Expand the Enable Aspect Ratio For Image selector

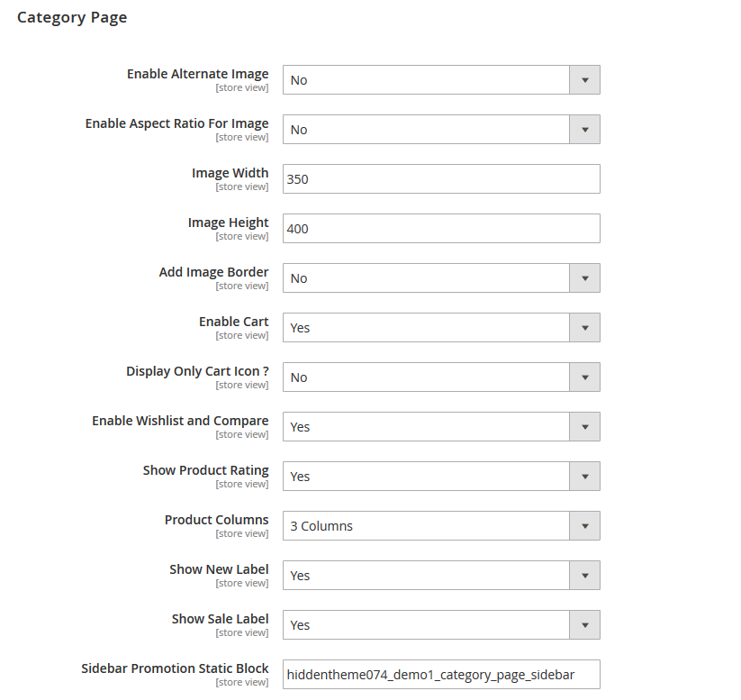pos(584,129)
